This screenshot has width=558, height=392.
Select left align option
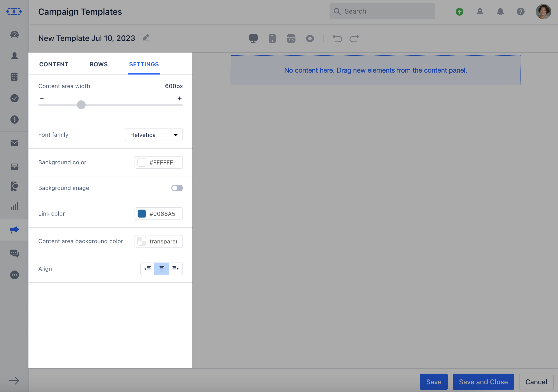(148, 269)
